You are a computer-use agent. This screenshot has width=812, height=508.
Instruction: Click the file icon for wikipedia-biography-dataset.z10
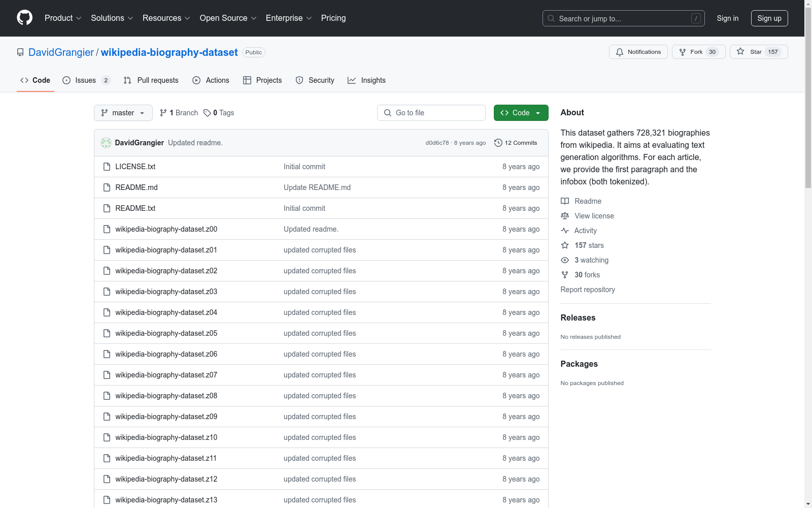107,437
